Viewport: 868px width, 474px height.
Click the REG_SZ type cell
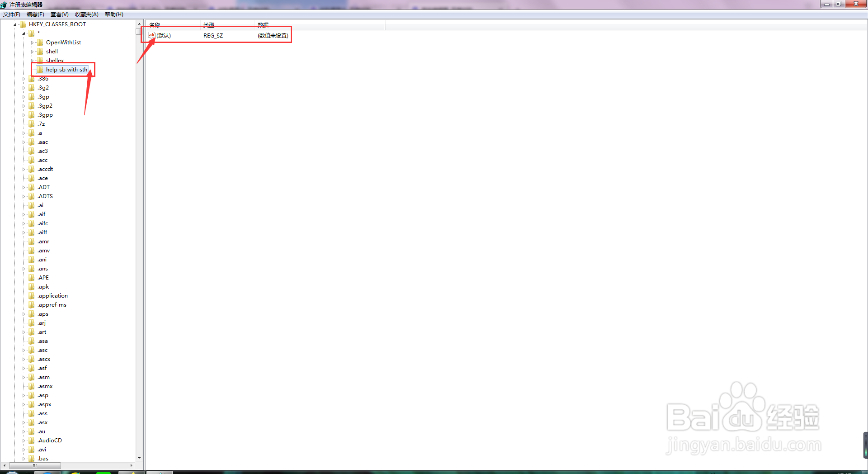coord(213,36)
